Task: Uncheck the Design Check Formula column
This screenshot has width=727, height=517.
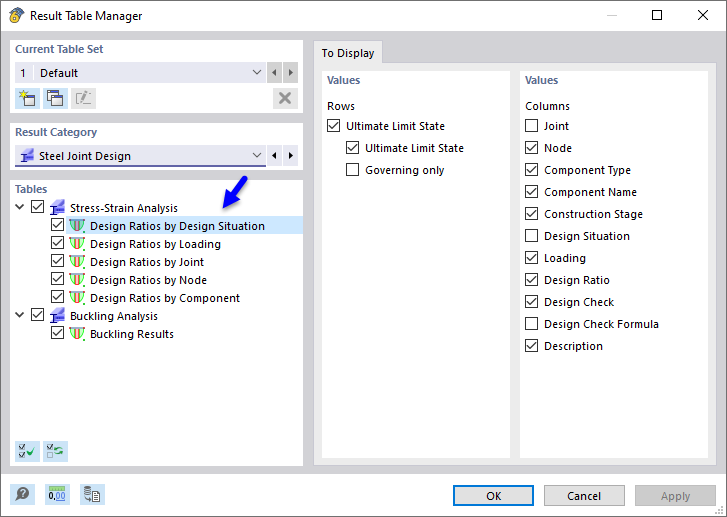Action: pos(532,324)
